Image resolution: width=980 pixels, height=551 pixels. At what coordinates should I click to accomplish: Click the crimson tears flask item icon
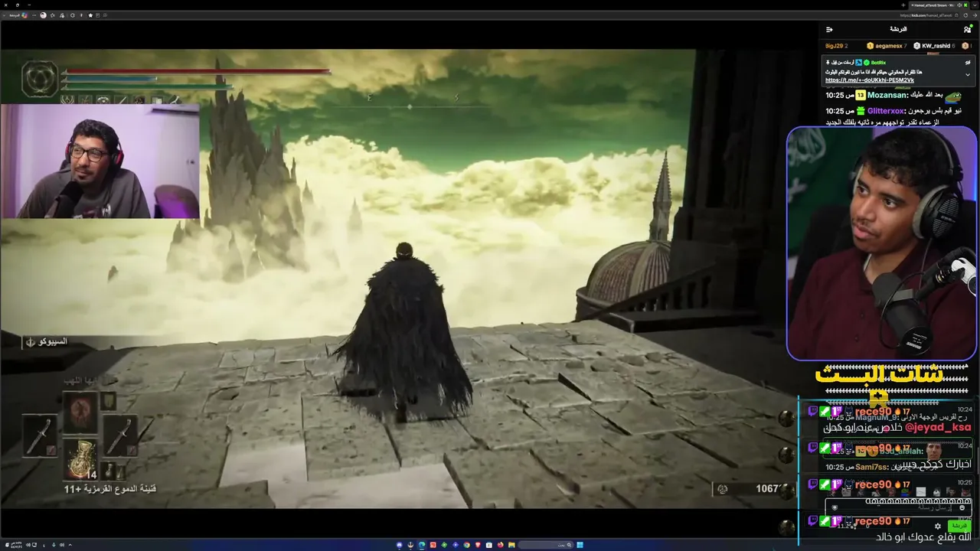coord(80,459)
